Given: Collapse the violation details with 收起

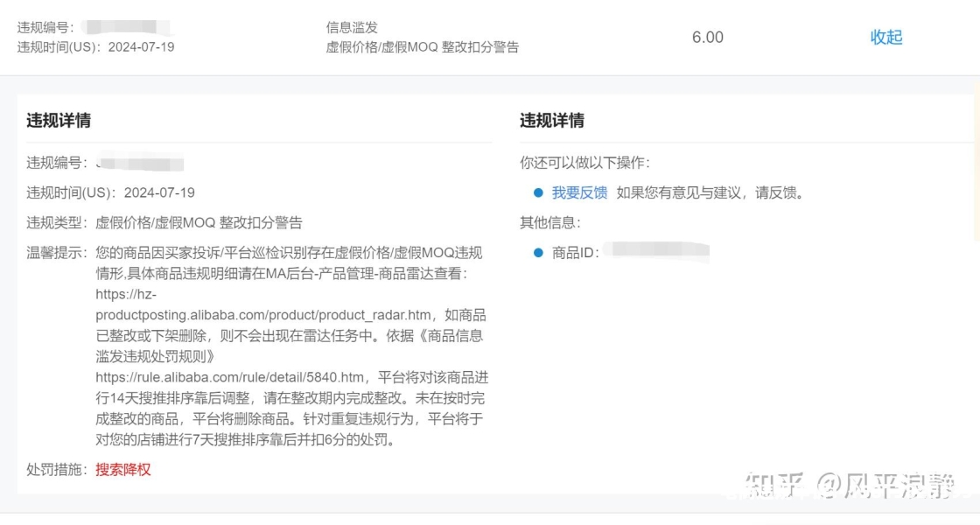Looking at the screenshot, I should (x=885, y=37).
